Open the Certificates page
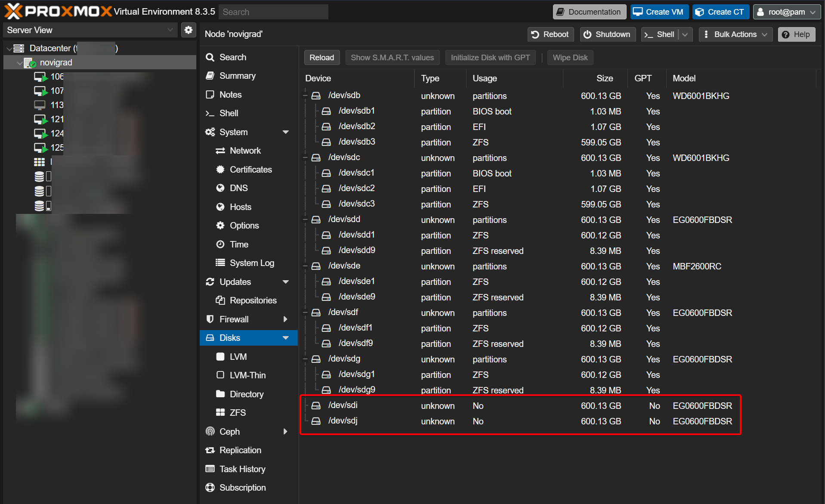 251,170
